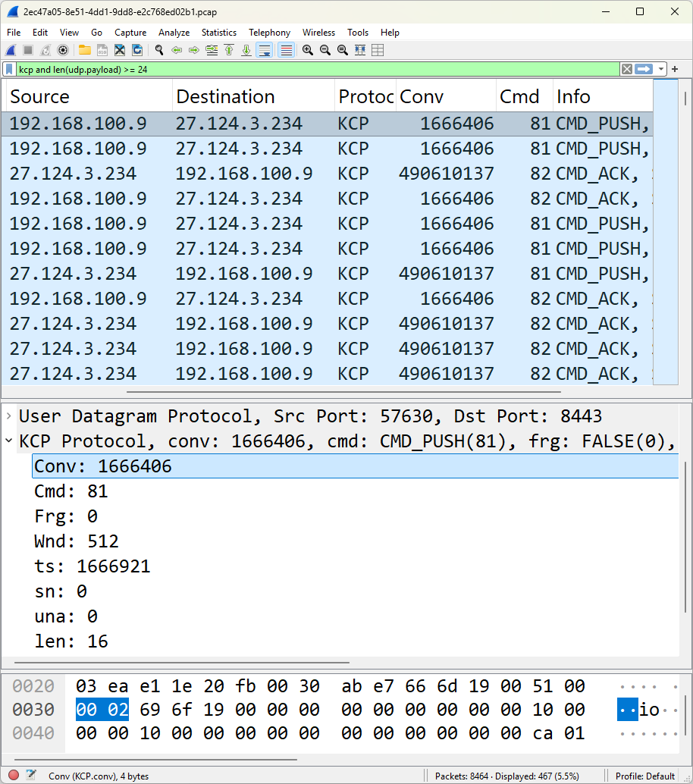Open the File menu
Screen dimensions: 693x784
coord(14,33)
